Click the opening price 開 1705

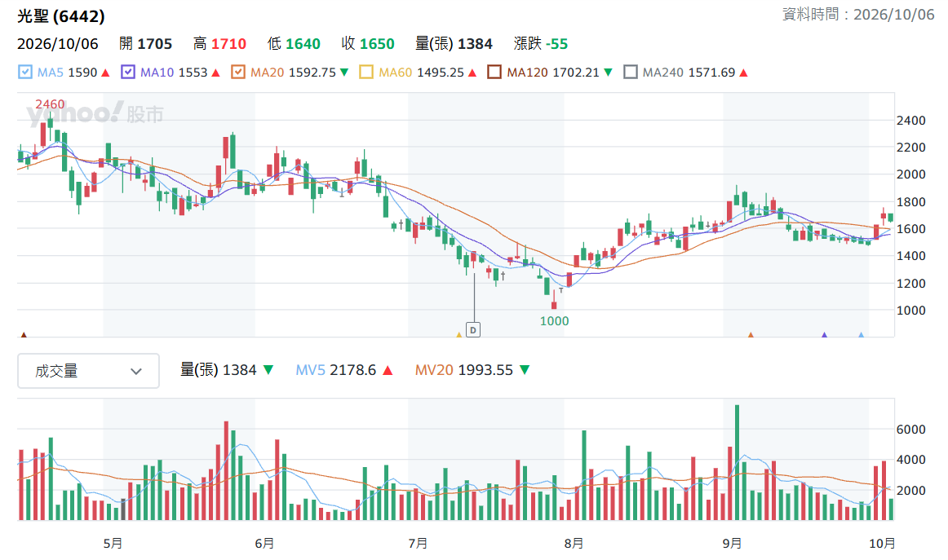point(146,44)
